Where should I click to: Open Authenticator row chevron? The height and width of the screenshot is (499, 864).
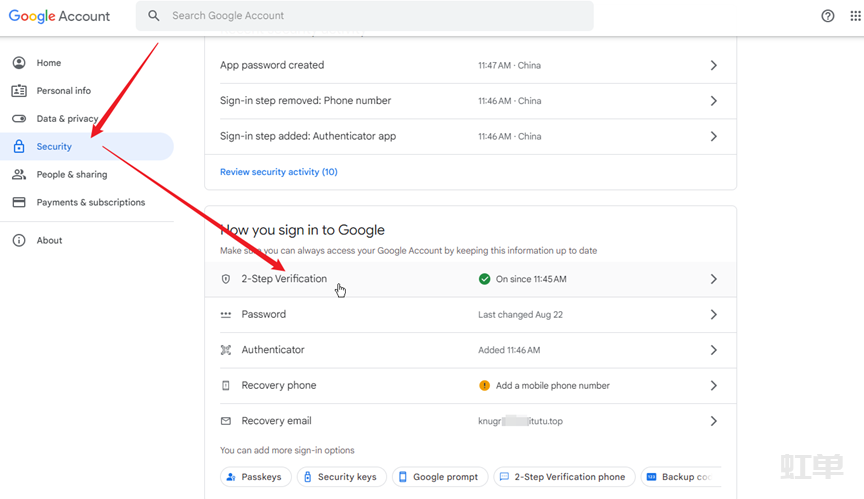point(714,350)
